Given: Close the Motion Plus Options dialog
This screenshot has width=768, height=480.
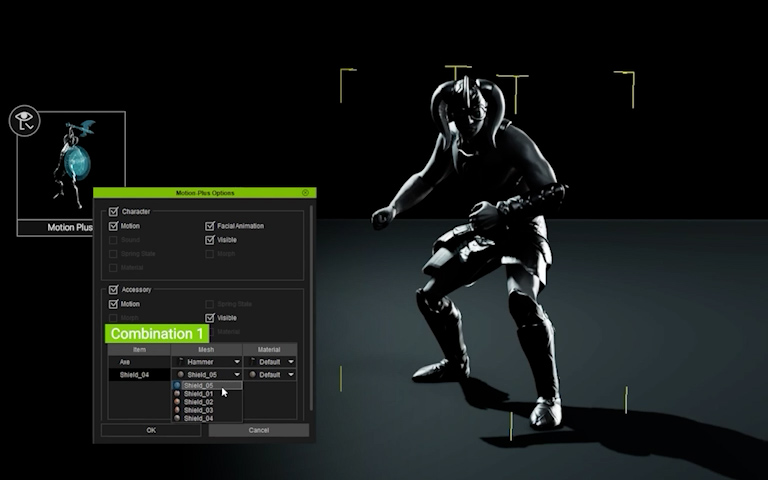Looking at the screenshot, I should 304,193.
